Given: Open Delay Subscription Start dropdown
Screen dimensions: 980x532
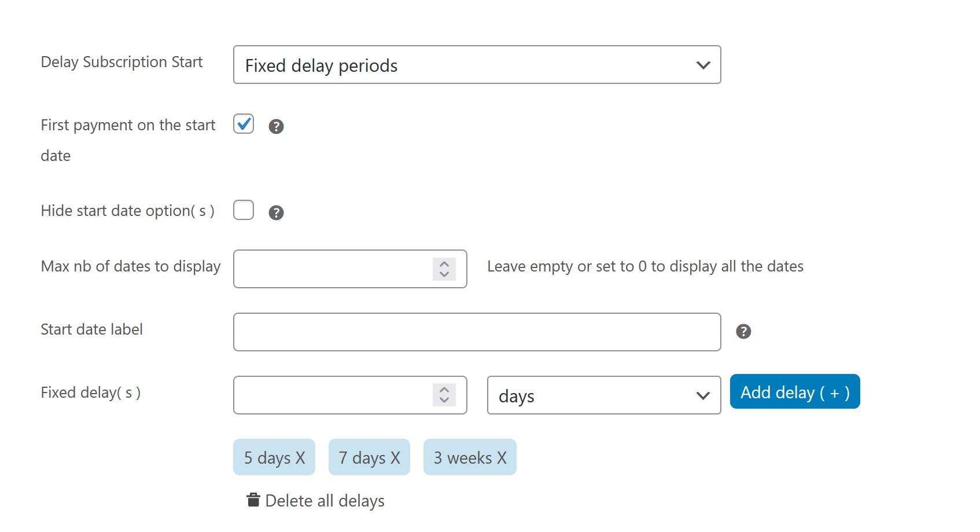Looking at the screenshot, I should [477, 65].
